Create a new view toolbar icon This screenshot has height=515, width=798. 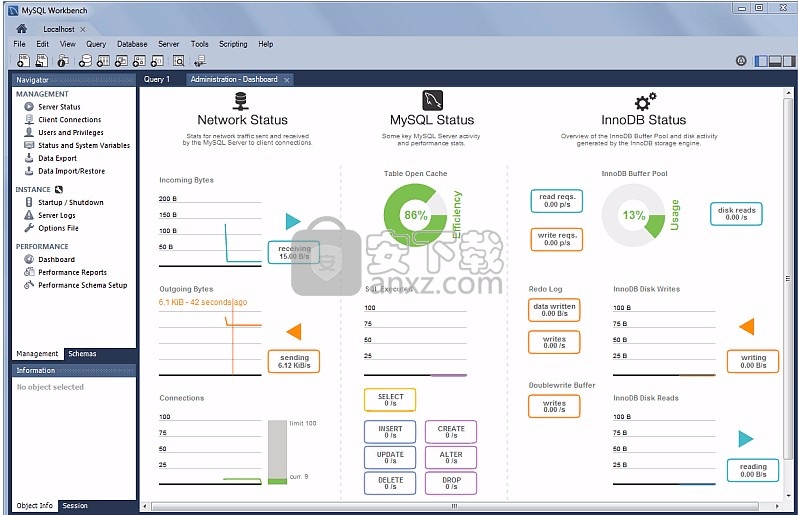121,61
